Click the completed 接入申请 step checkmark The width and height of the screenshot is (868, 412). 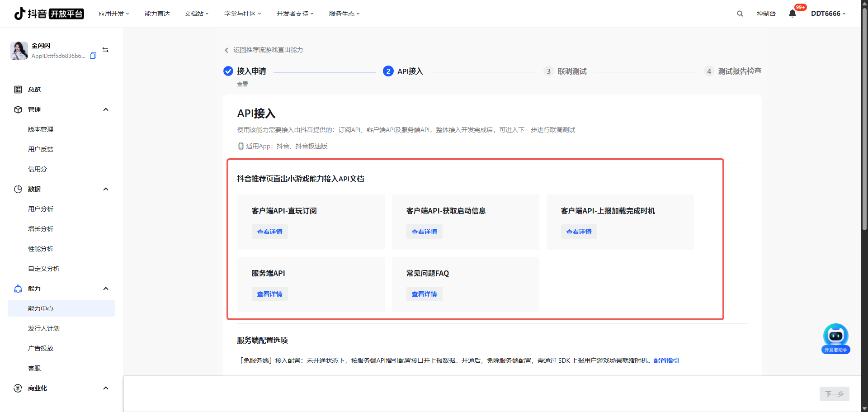(x=228, y=71)
